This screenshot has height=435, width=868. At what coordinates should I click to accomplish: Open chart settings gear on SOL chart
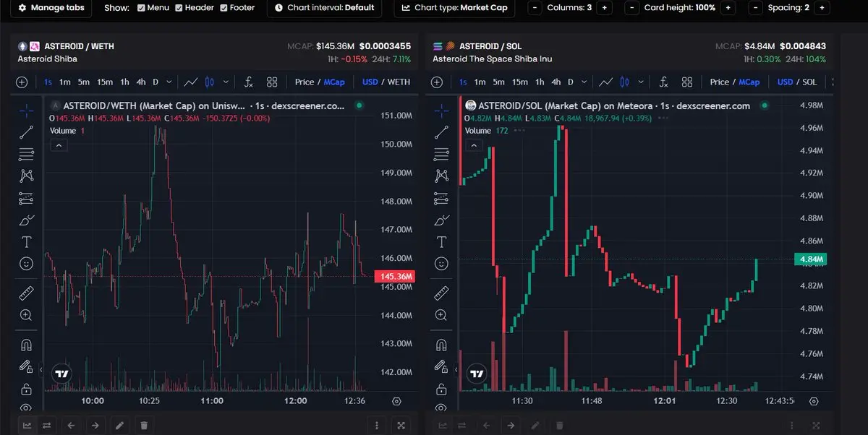tap(814, 401)
